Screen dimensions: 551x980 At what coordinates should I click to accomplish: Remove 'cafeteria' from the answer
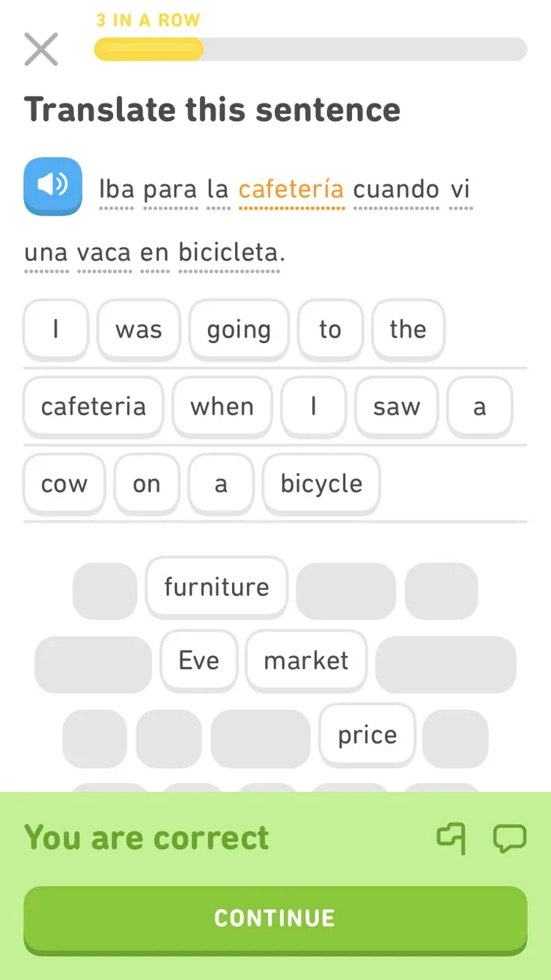tap(94, 407)
